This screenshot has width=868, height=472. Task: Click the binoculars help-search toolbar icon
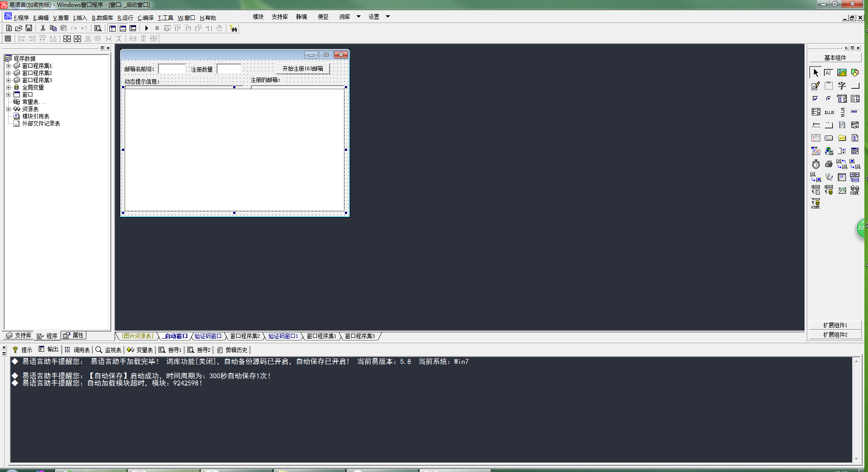[x=233, y=28]
